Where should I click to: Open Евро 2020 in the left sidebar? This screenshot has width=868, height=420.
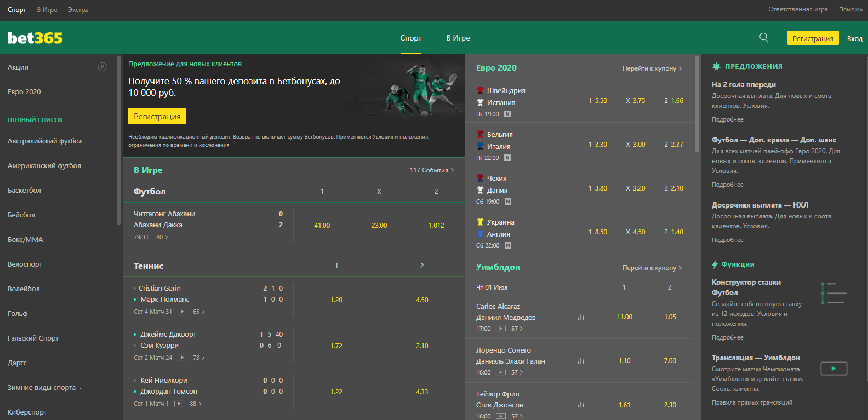(24, 92)
